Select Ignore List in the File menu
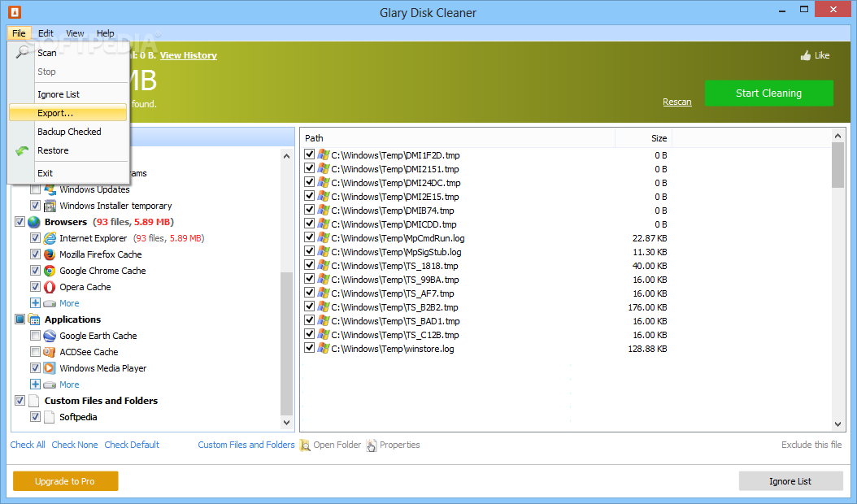The height and width of the screenshot is (504, 857). point(67,94)
